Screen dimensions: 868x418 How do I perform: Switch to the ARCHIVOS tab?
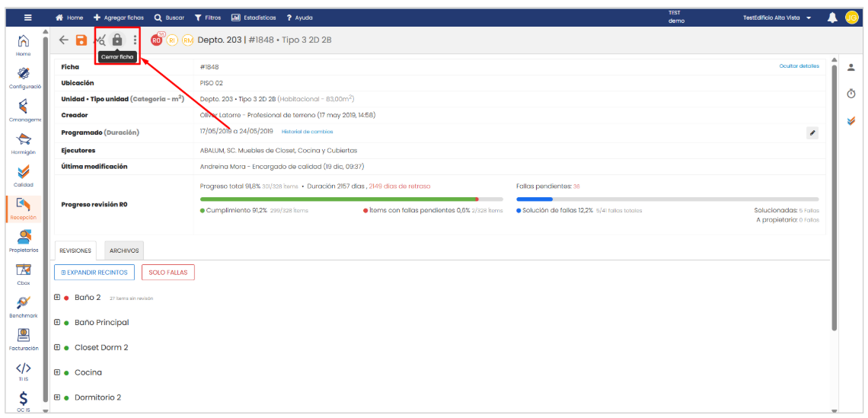pyautogui.click(x=123, y=250)
